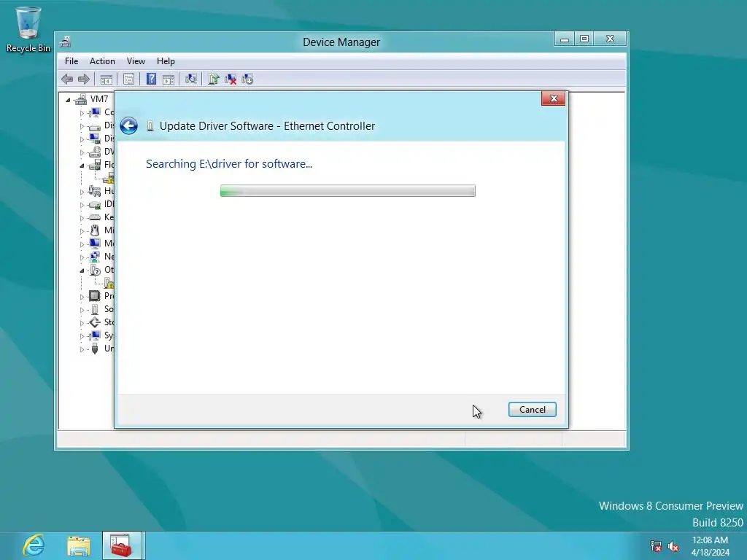Open File Explorer from the taskbar
Screen dimensions: 747x560
click(79, 545)
